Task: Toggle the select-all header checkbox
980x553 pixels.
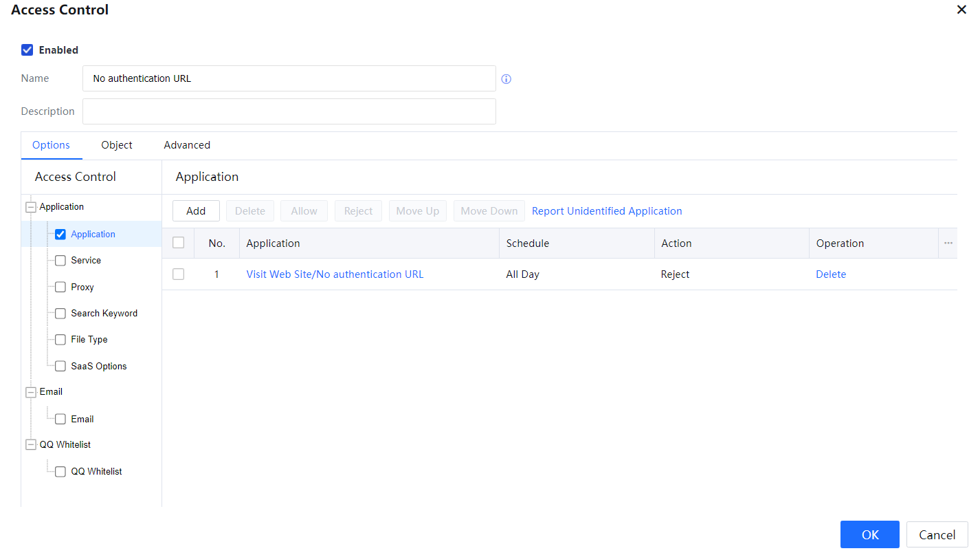Action: [x=179, y=243]
